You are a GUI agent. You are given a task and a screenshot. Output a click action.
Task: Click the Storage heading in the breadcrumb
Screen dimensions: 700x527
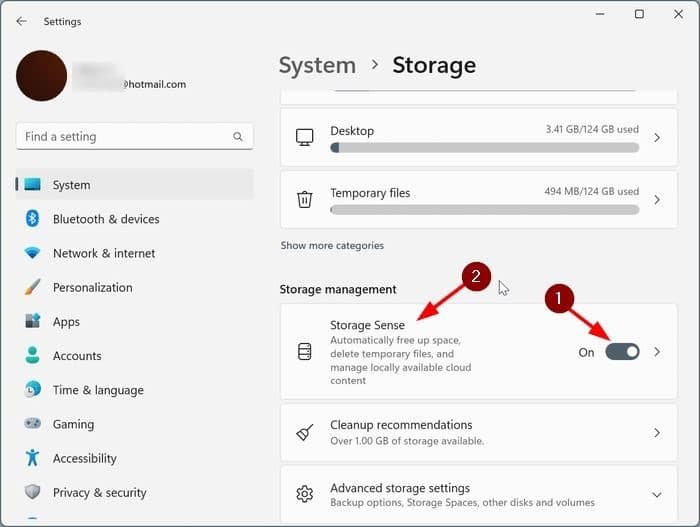[434, 66]
